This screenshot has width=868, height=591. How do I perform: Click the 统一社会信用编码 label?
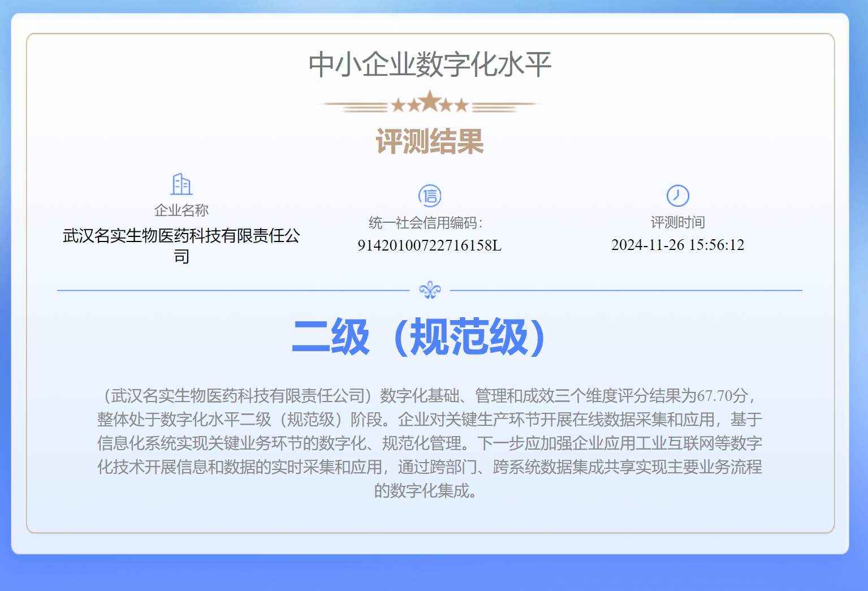tap(425, 223)
